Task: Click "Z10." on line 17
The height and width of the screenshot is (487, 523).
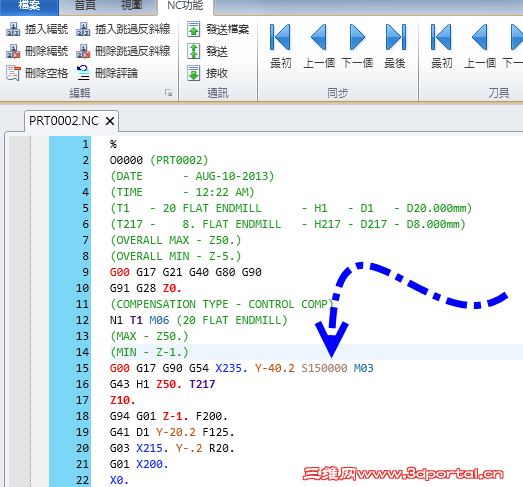Action: 123,400
